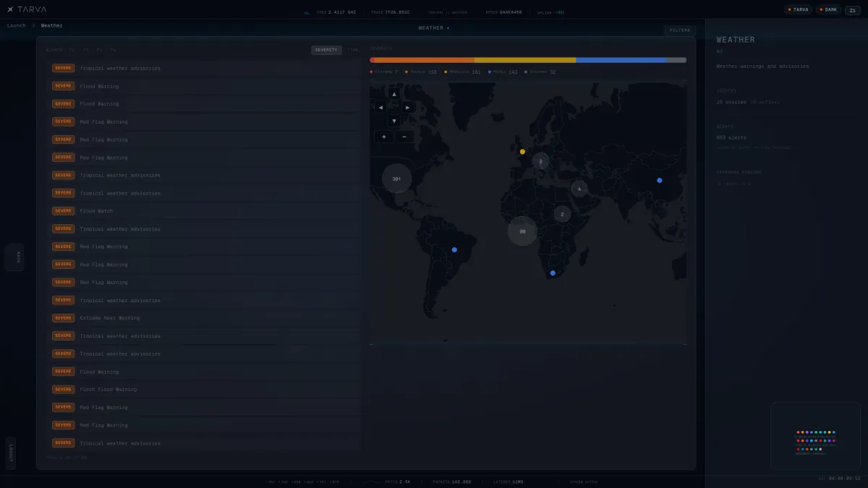Open the Z1 zoom level selector
The width and height of the screenshot is (868, 488).
853,10
